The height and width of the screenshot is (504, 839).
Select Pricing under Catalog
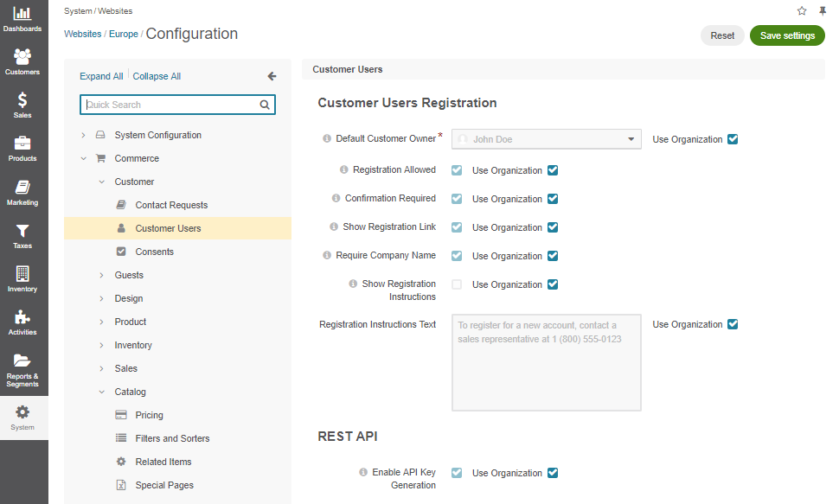click(x=149, y=415)
